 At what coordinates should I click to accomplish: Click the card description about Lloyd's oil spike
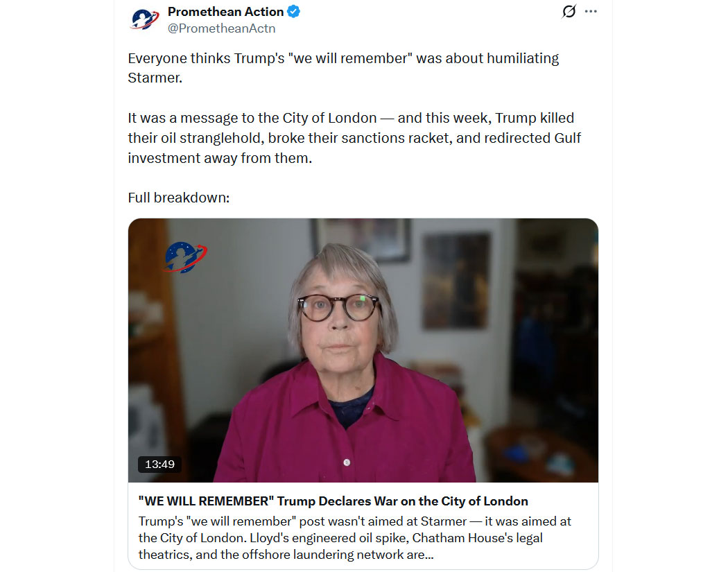[355, 537]
